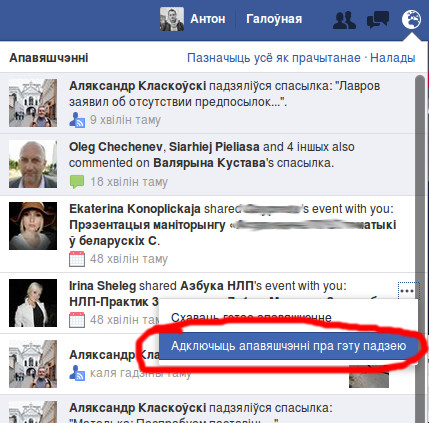This screenshot has width=429, height=423.
Task: Open Irina Sheleg's avatar thumbnail
Action: coord(33,303)
